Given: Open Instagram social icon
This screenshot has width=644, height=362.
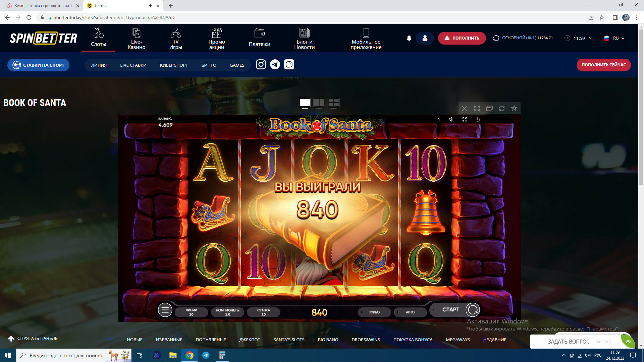Looking at the screenshot, I should click(x=261, y=64).
